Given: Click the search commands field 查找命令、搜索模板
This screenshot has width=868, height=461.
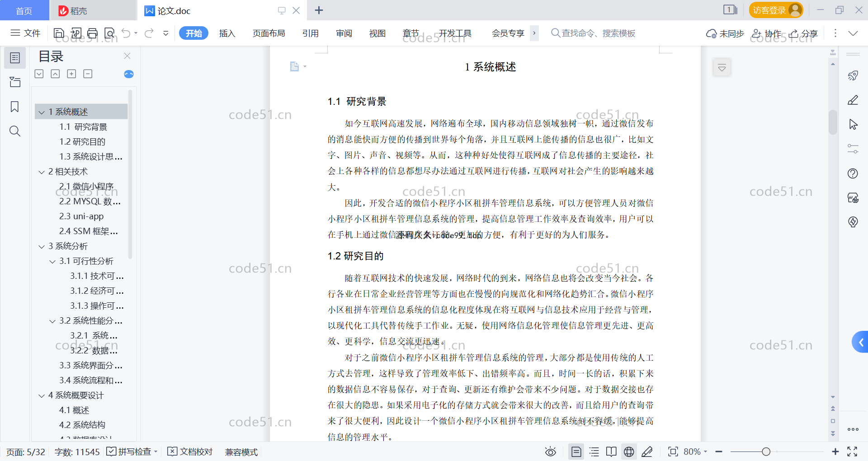Looking at the screenshot, I should [593, 33].
